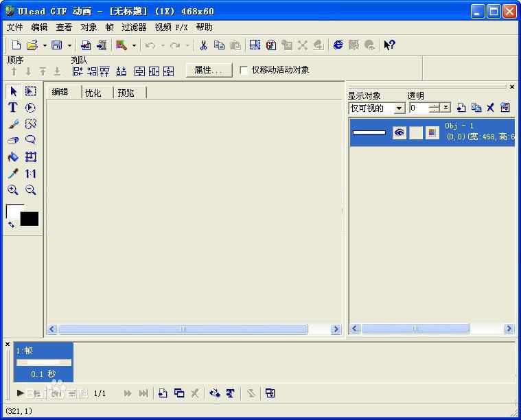Click the object panel scroll right arrow

tap(509, 329)
